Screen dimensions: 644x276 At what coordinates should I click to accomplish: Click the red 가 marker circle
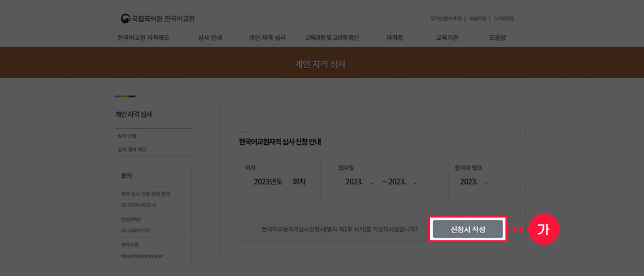point(543,229)
